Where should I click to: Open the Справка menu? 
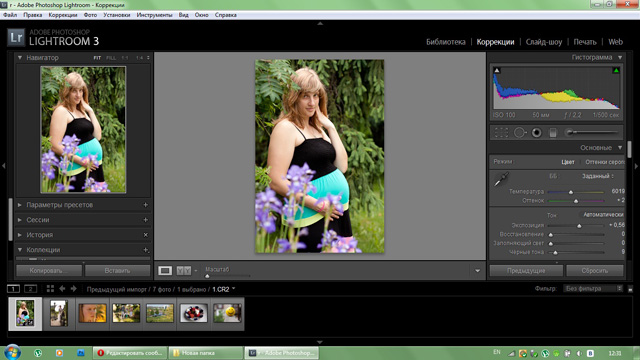pyautogui.click(x=226, y=15)
